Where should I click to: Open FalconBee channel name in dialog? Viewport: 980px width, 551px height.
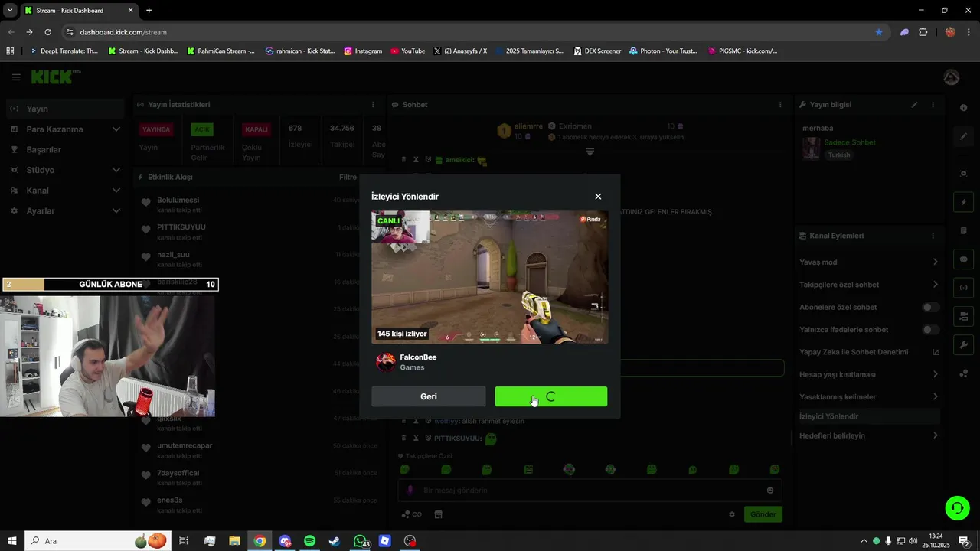[418, 357]
